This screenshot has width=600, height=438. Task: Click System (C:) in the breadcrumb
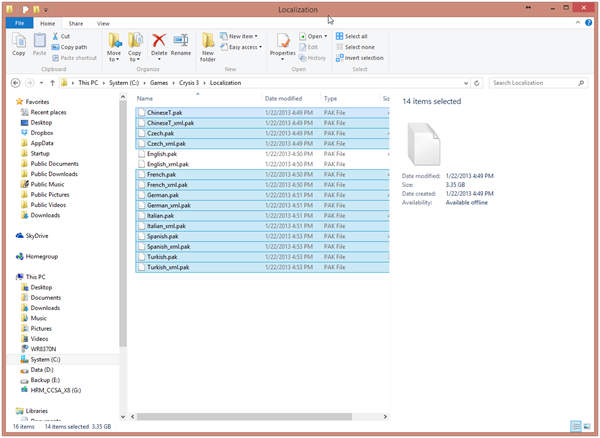coord(124,83)
